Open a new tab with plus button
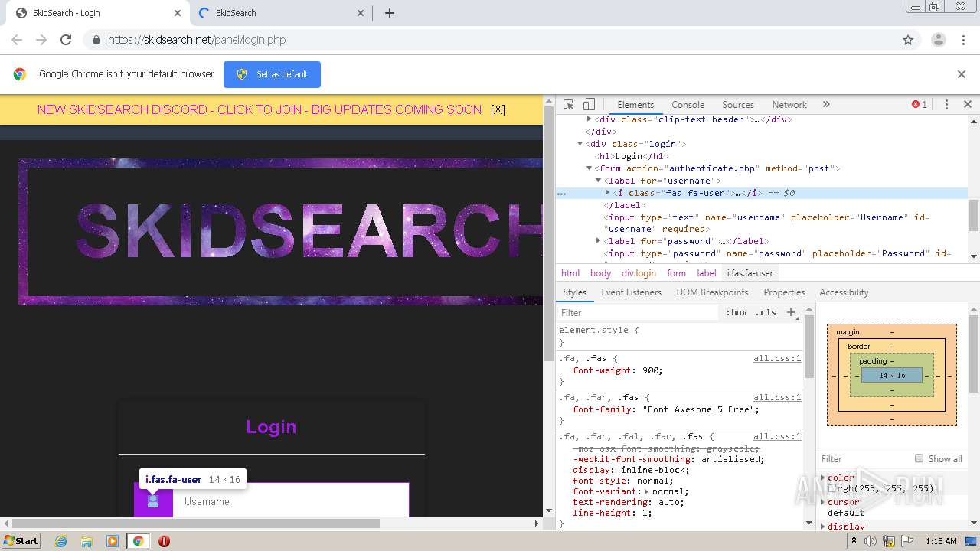This screenshot has width=980, height=551. tap(389, 12)
